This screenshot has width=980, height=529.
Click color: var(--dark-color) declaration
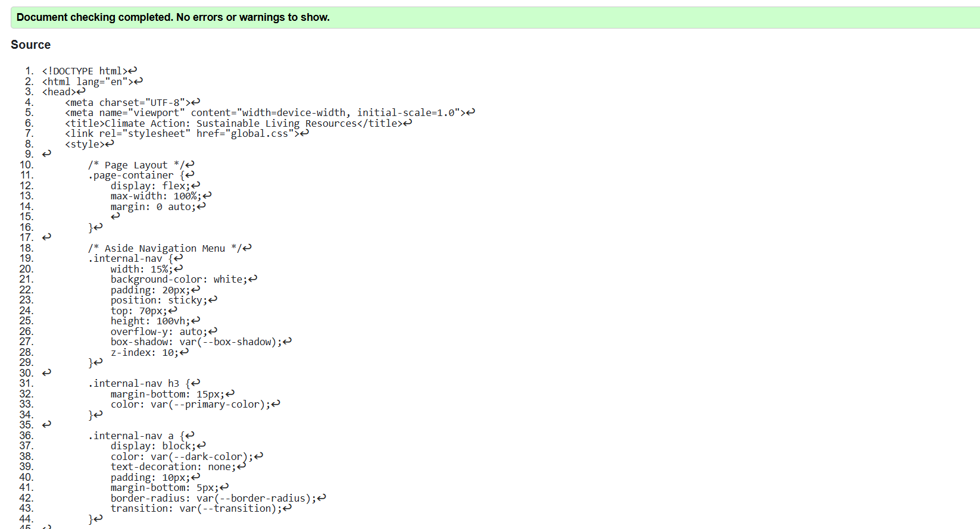pyautogui.click(x=186, y=456)
